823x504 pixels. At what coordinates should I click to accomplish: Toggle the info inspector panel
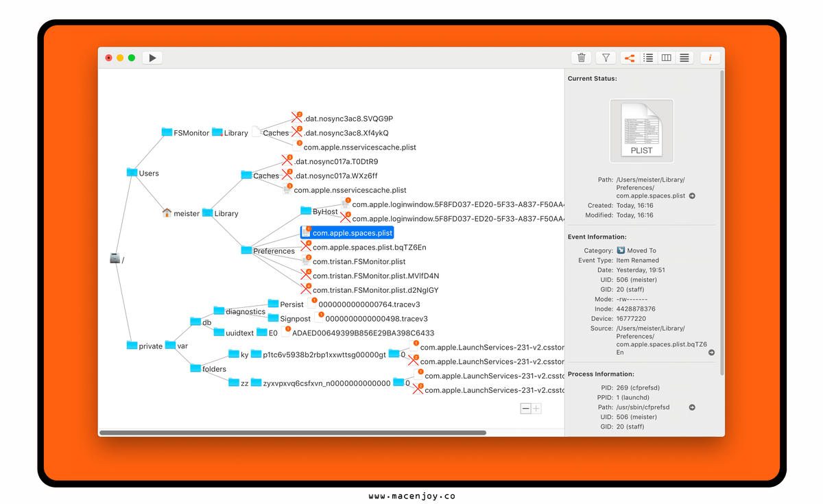(x=710, y=58)
